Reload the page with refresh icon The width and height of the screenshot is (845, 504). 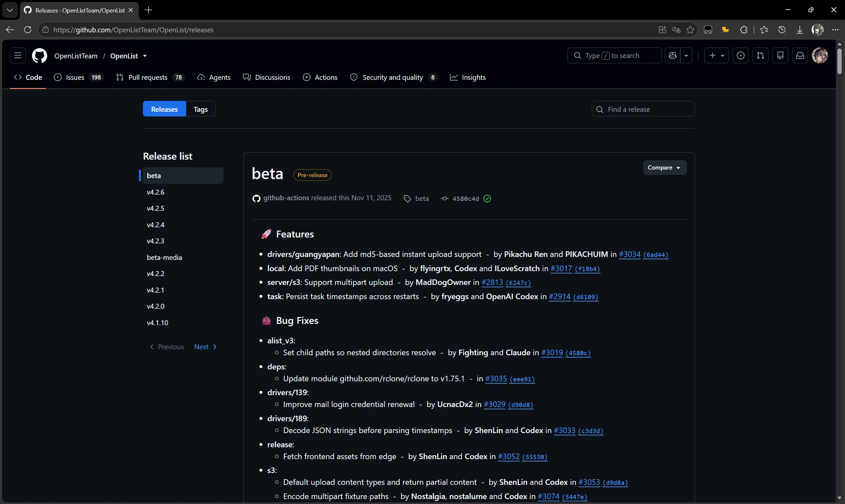tap(28, 30)
